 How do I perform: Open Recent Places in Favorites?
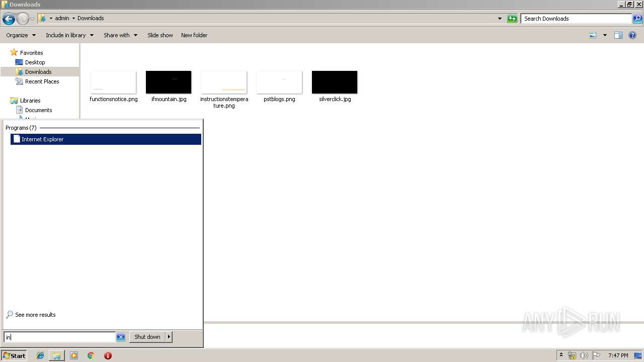(42, 81)
